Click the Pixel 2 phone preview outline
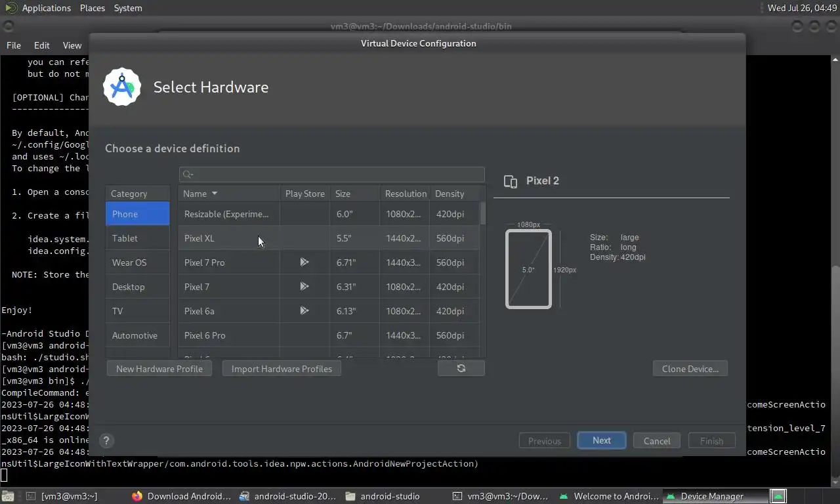This screenshot has height=504, width=840. click(528, 269)
